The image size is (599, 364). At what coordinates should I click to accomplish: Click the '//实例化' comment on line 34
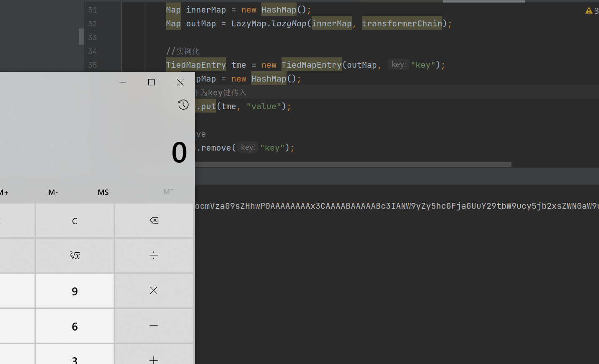coord(183,51)
